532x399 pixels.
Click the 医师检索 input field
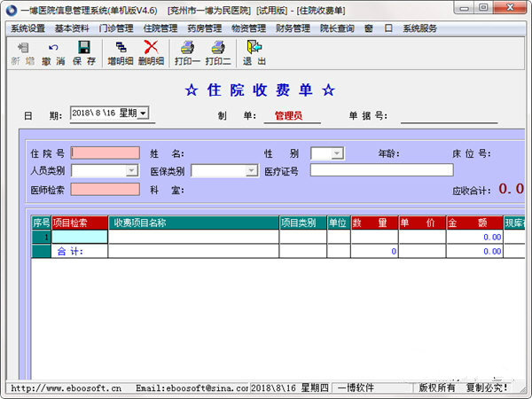click(x=105, y=189)
